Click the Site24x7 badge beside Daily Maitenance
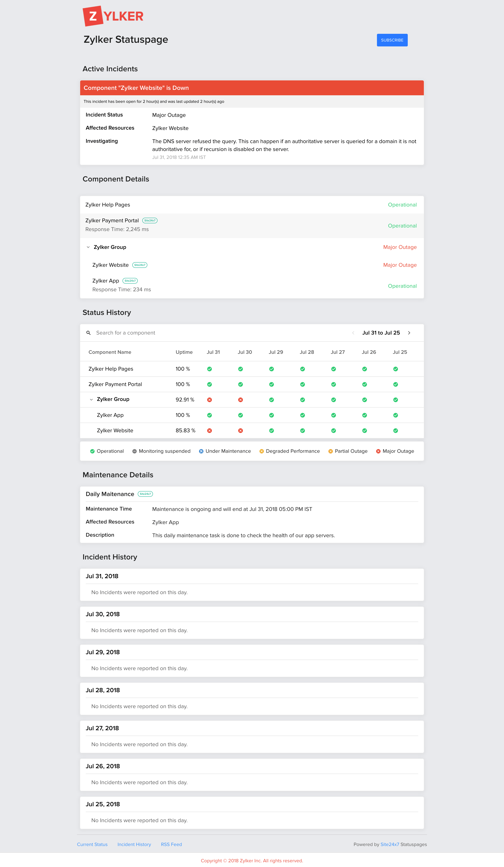The width and height of the screenshot is (504, 867). tap(145, 494)
